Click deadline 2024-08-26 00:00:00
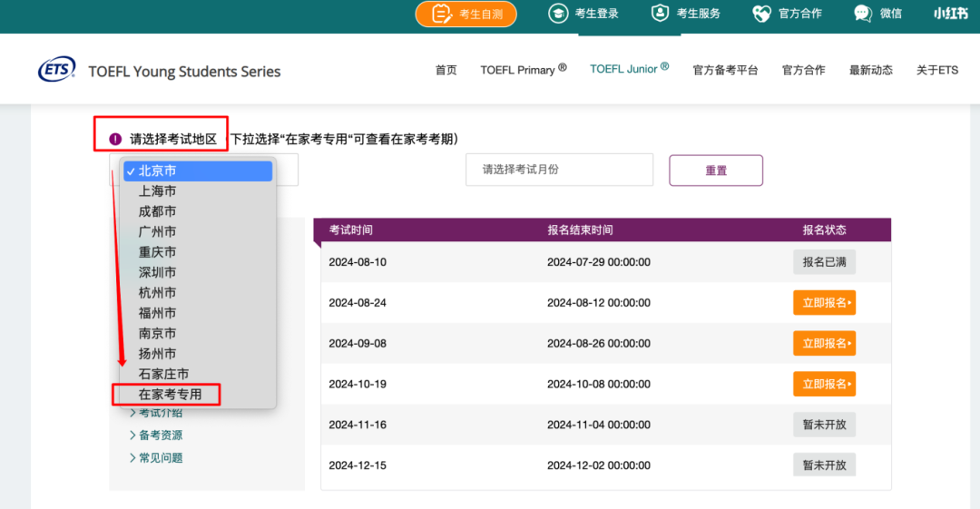The height and width of the screenshot is (509, 980). coord(599,343)
